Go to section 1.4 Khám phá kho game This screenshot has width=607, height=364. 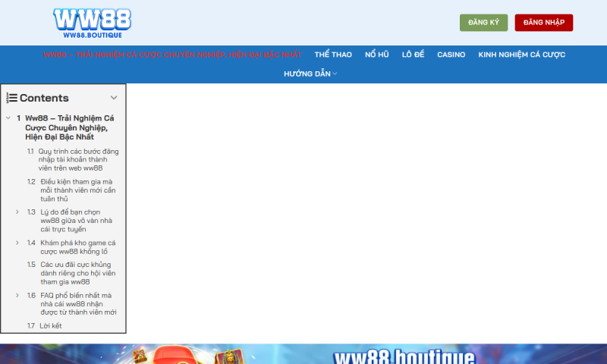(x=78, y=247)
